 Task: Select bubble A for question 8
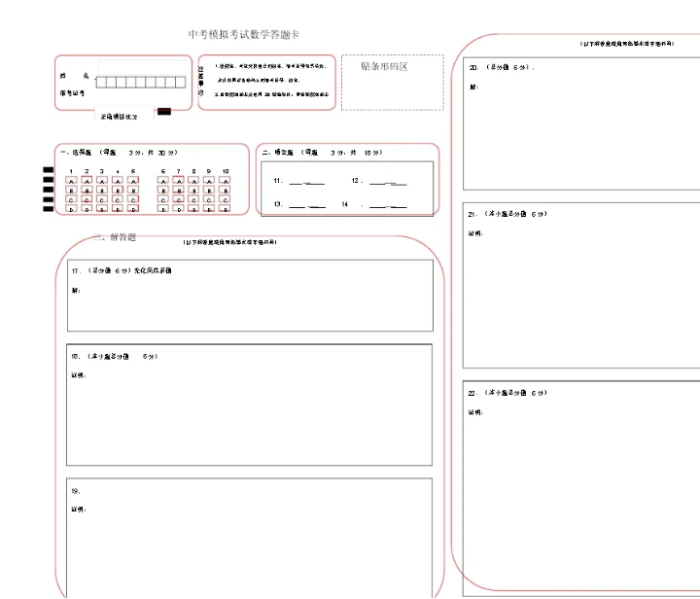[194, 182]
